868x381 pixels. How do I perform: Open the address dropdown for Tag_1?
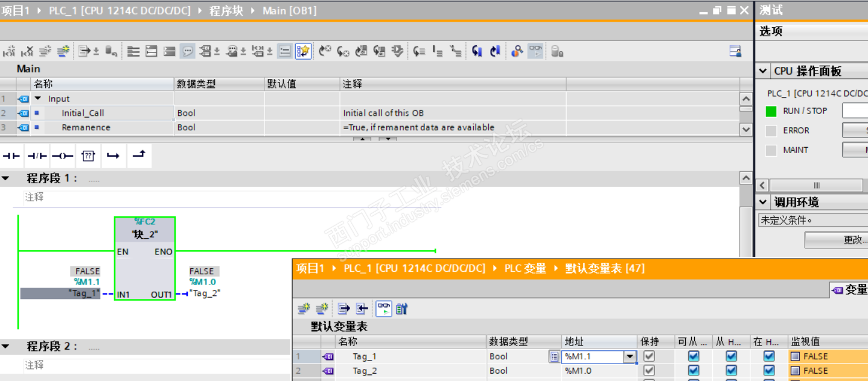(630, 357)
